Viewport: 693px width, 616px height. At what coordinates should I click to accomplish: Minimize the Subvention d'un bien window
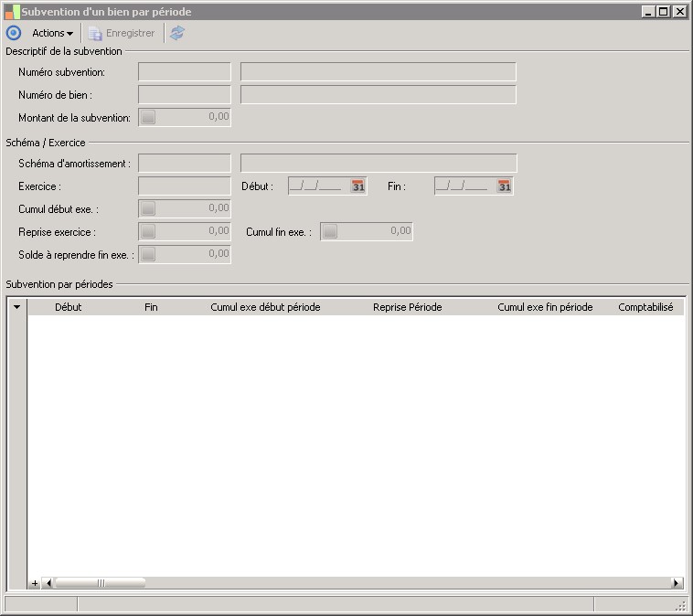click(x=648, y=12)
